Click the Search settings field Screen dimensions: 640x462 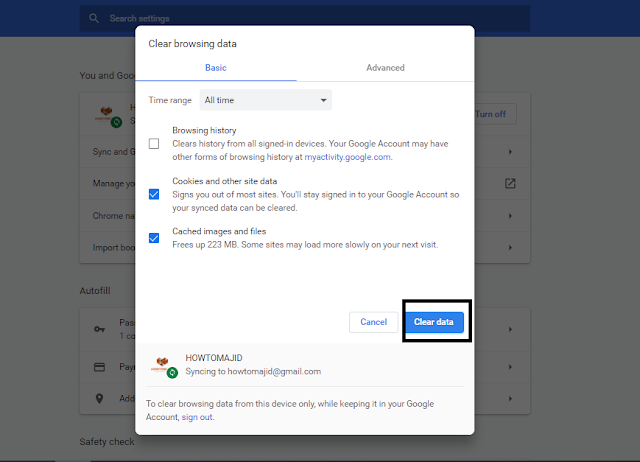(x=304, y=18)
